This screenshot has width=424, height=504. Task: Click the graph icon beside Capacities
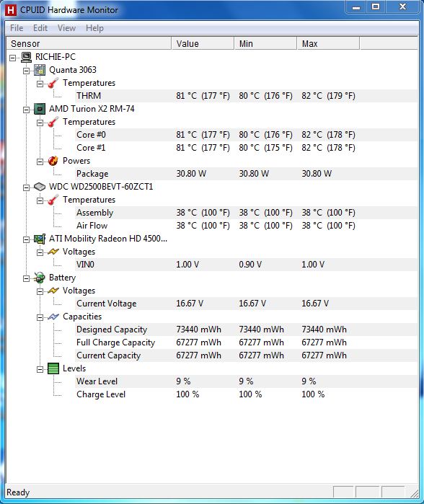coord(53,317)
